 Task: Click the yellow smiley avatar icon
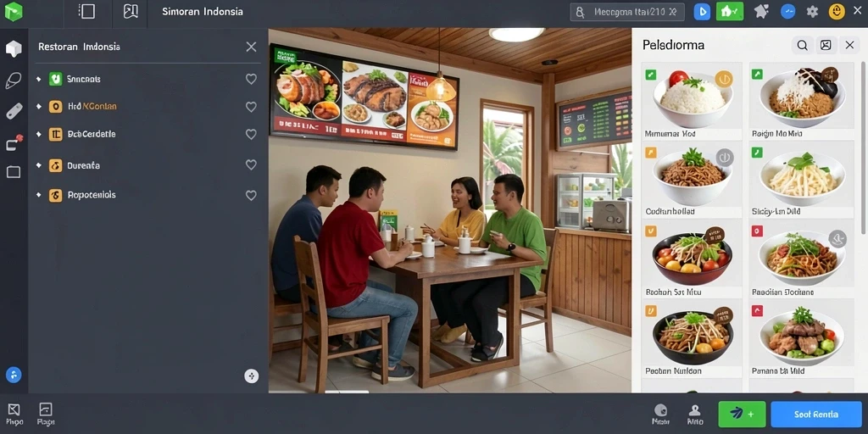(x=837, y=12)
